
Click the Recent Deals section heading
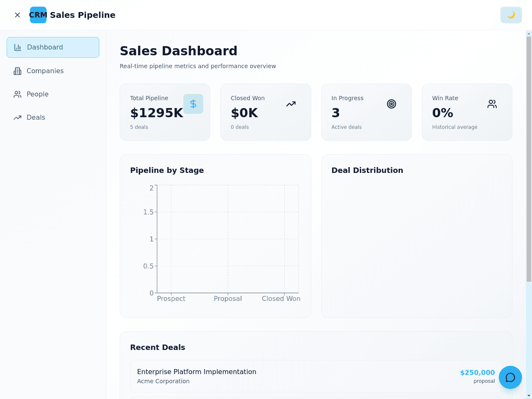158,347
